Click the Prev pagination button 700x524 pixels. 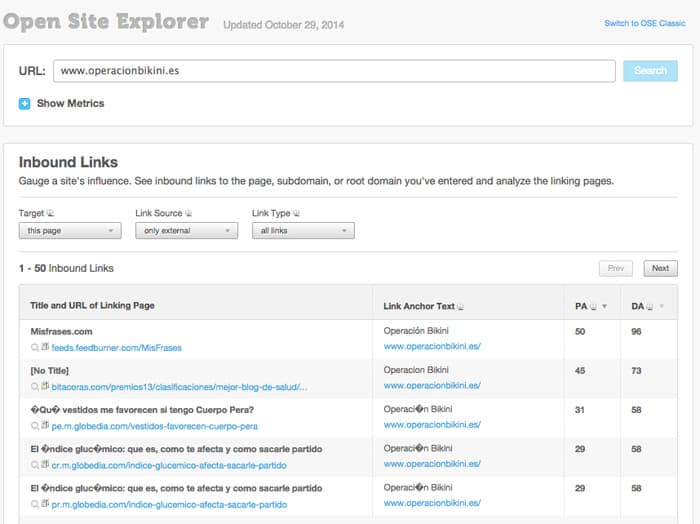[x=616, y=268]
